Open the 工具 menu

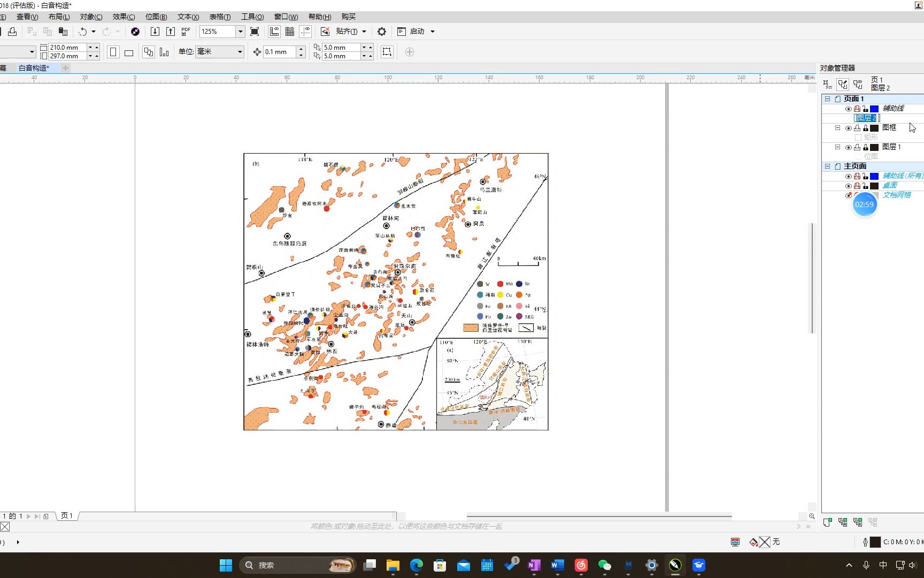[252, 17]
